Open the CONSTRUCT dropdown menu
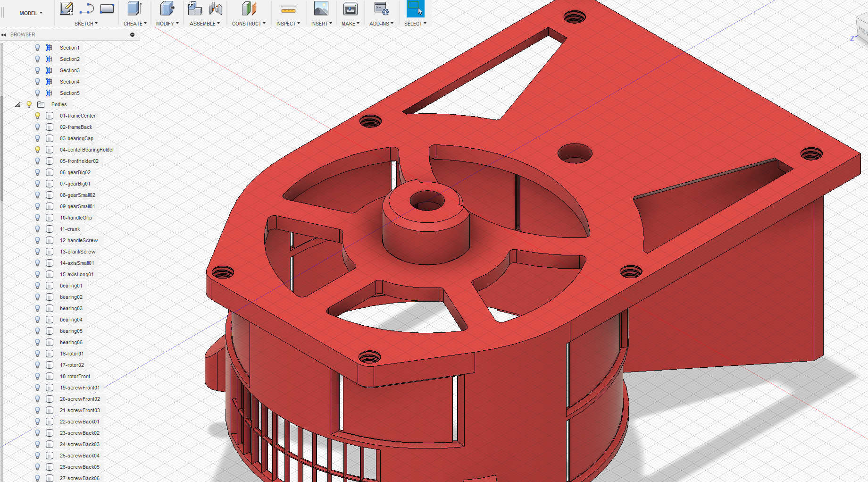The width and height of the screenshot is (868, 482). (249, 24)
